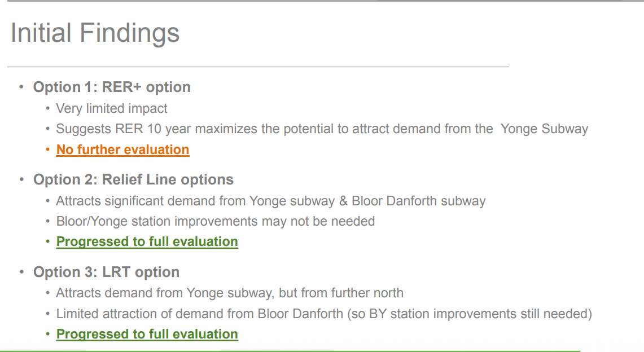Viewport: 644px width, 352px height.
Task: Open "Progressed to full evaluation" under Option 3
Action: pyautogui.click(x=147, y=334)
